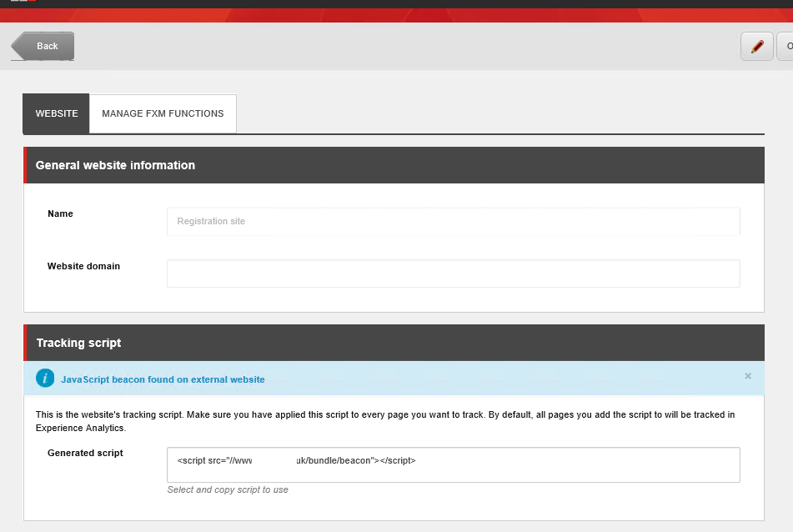Click the Name label

tap(60, 213)
